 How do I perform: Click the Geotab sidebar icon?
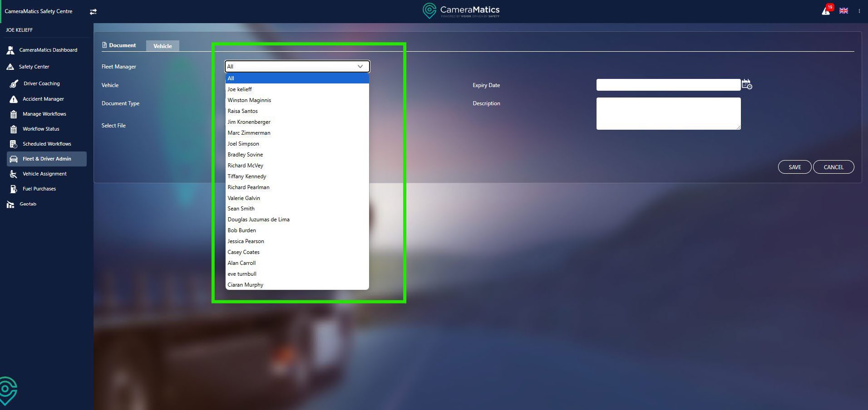(10, 205)
